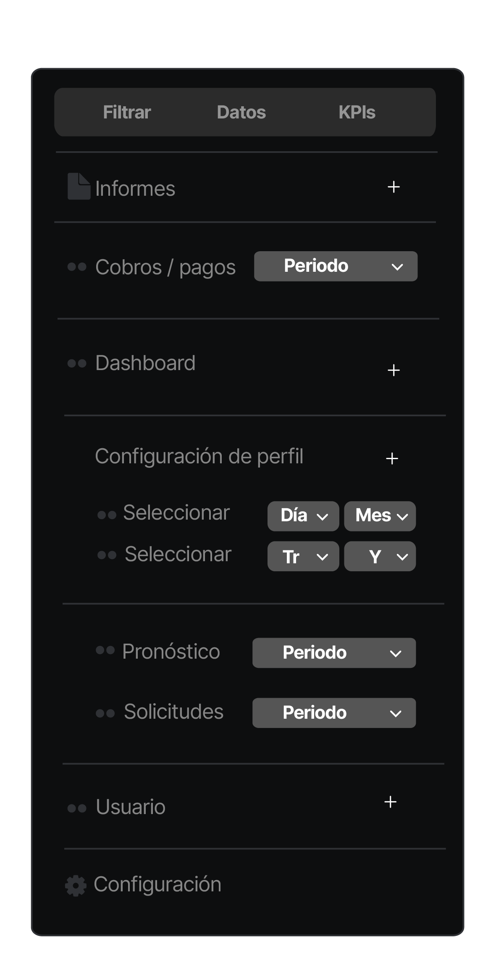The height and width of the screenshot is (980, 488).
Task: Open the Mes dropdown
Action: pos(380,516)
